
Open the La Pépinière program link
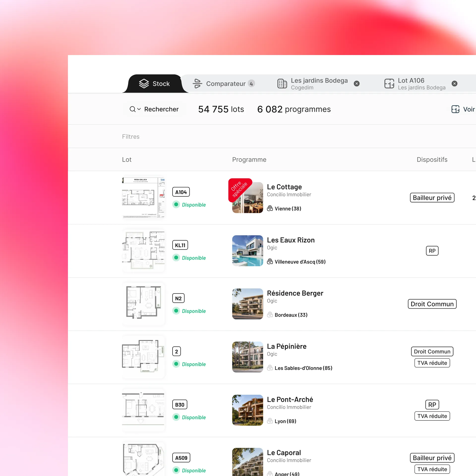coord(287,346)
